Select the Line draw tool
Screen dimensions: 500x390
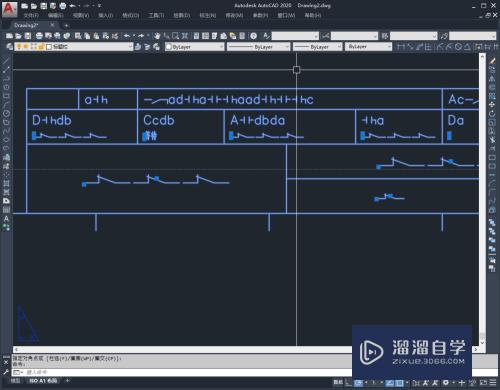[x=6, y=61]
